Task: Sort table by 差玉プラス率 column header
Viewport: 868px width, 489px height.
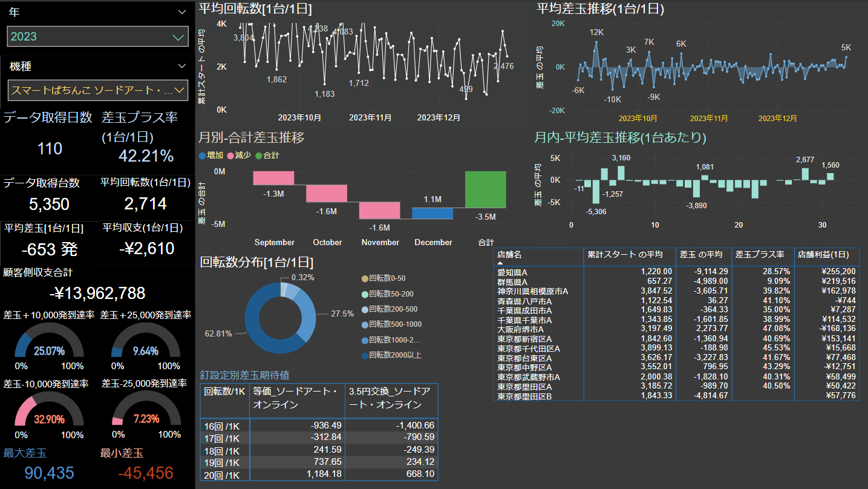Action: (762, 254)
